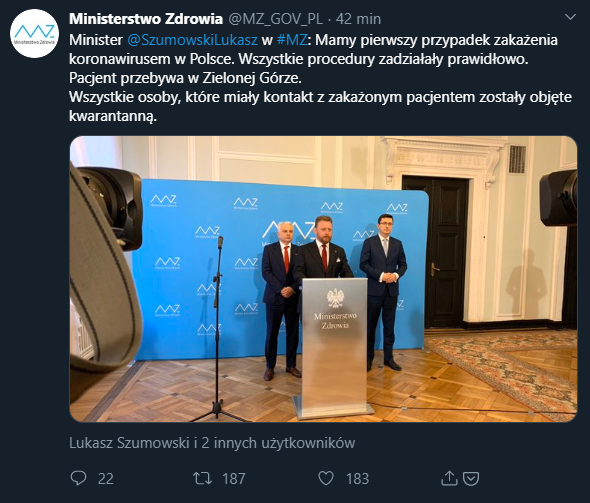Click the direct message envelope icon
The image size is (590, 503).
click(471, 479)
